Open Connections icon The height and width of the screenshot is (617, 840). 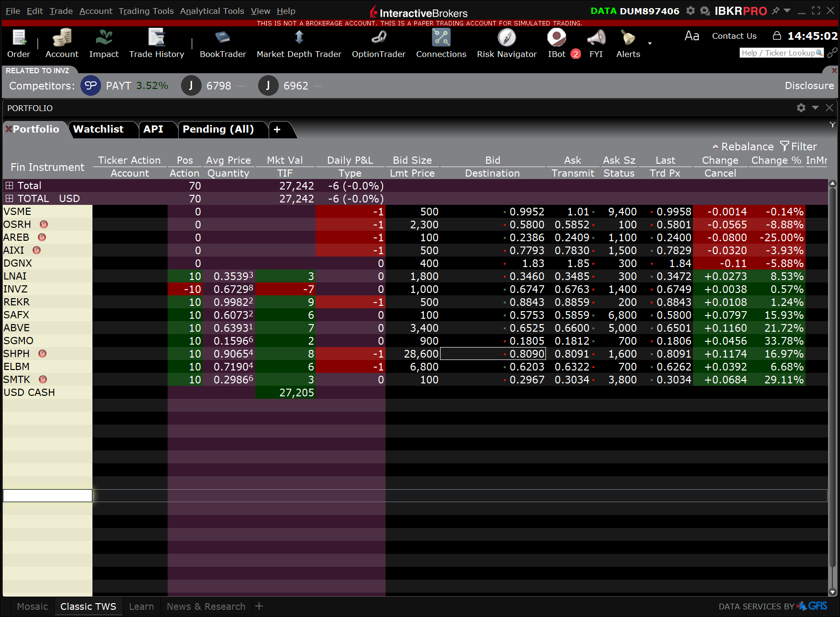441,43
